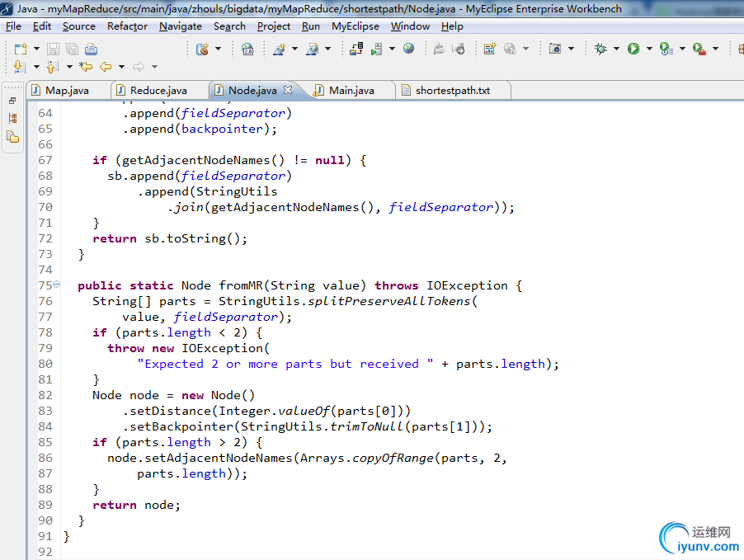Viewport: 744px width, 560px height.
Task: Open the Search menu
Action: (229, 26)
